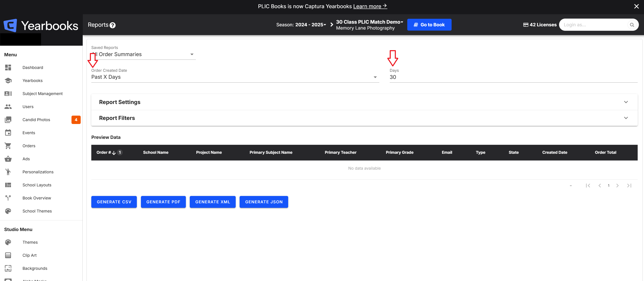Screen dimensions: 644x281
Task: Click the Primary Teacher column header
Action: (x=340, y=153)
